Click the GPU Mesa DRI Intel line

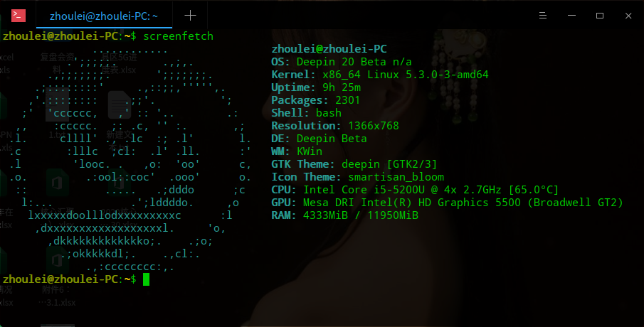coord(447,203)
